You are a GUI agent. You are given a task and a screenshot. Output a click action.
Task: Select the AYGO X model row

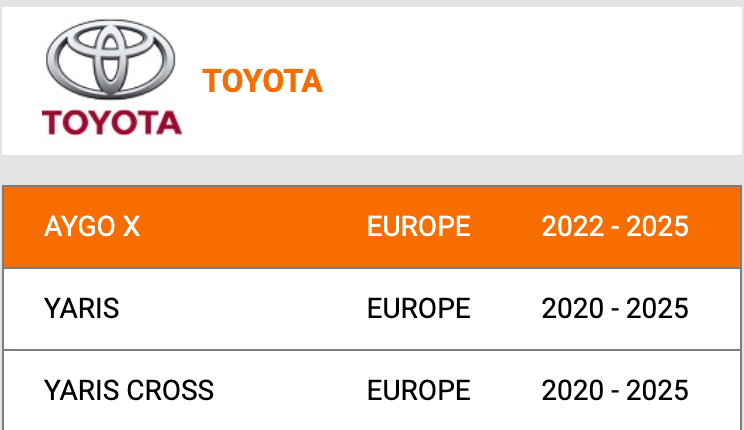pos(372,227)
